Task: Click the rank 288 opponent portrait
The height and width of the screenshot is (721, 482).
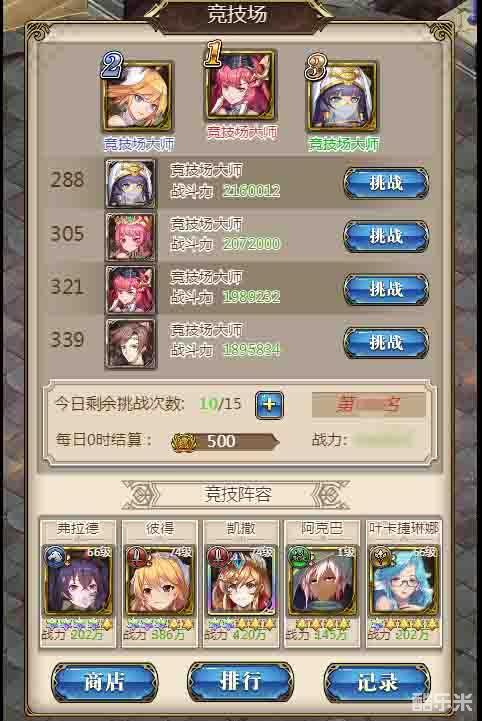Action: (x=131, y=183)
